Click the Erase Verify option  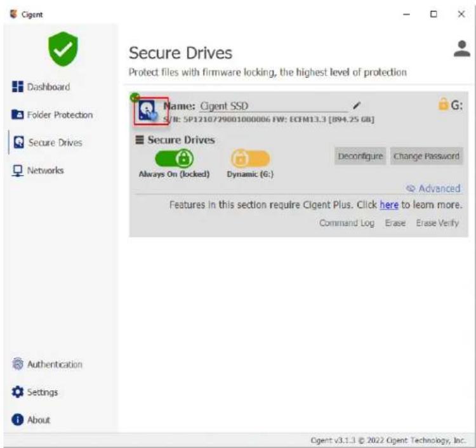437,223
